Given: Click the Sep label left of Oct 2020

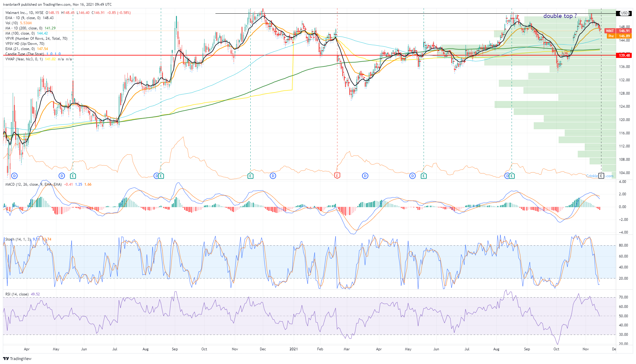Looking at the screenshot, I should click(x=175, y=349).
